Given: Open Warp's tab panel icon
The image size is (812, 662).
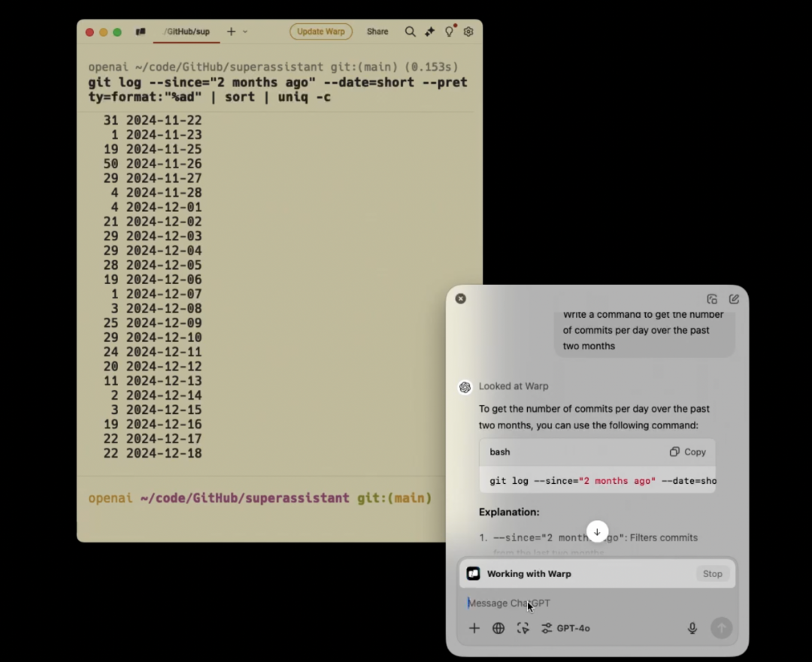Looking at the screenshot, I should [141, 32].
